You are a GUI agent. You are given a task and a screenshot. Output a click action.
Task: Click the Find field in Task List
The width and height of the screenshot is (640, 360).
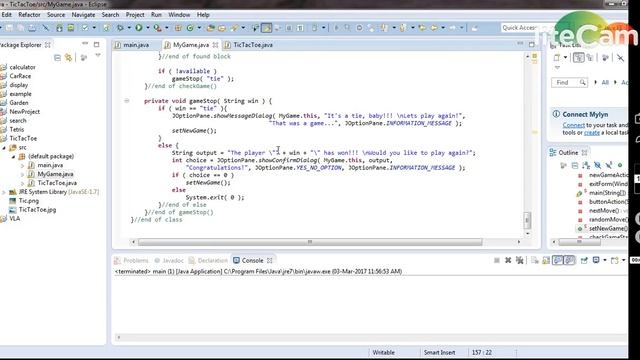coord(569,82)
